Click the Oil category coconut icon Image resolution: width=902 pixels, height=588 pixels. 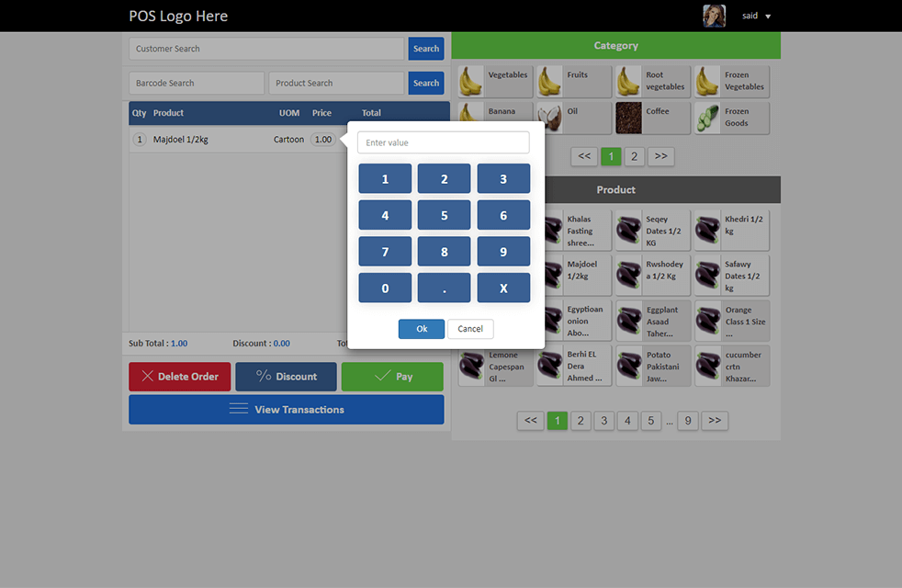pyautogui.click(x=549, y=118)
